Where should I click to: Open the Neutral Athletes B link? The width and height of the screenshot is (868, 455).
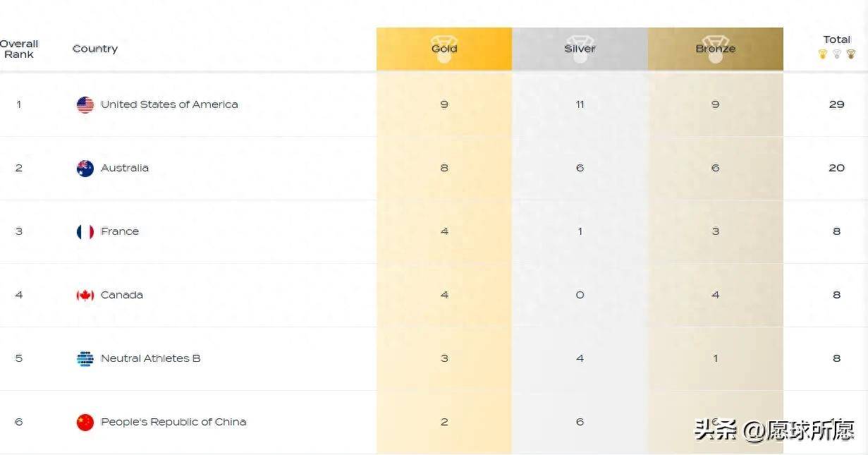point(151,358)
